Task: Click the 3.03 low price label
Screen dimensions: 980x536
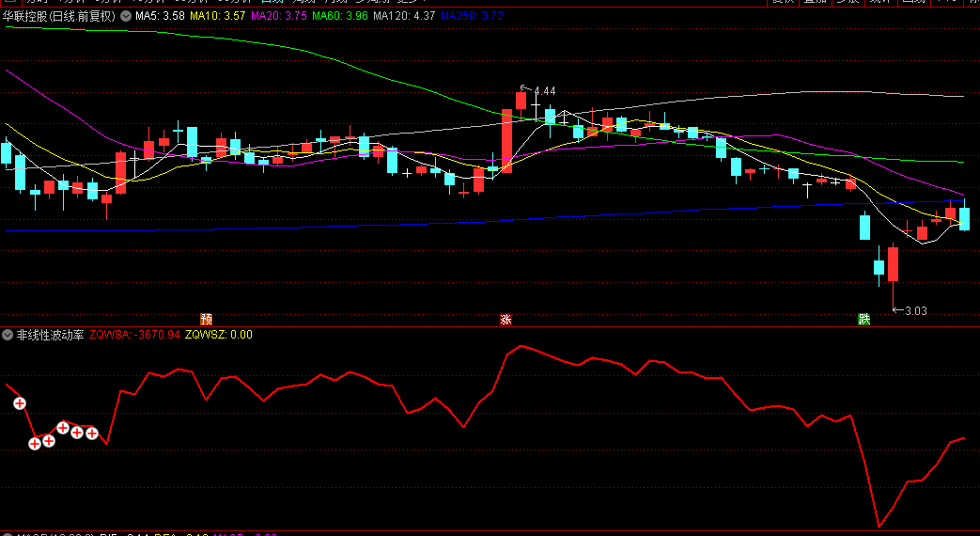Action: pos(916,311)
